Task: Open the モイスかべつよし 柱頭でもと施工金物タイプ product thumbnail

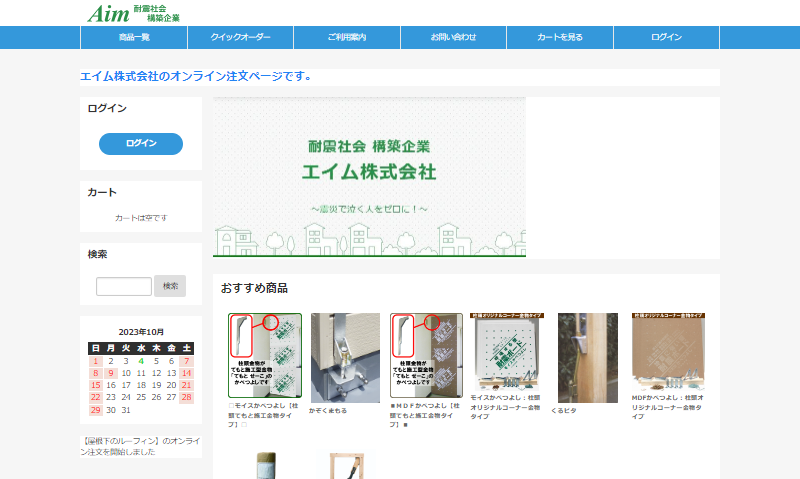Action: 265,356
